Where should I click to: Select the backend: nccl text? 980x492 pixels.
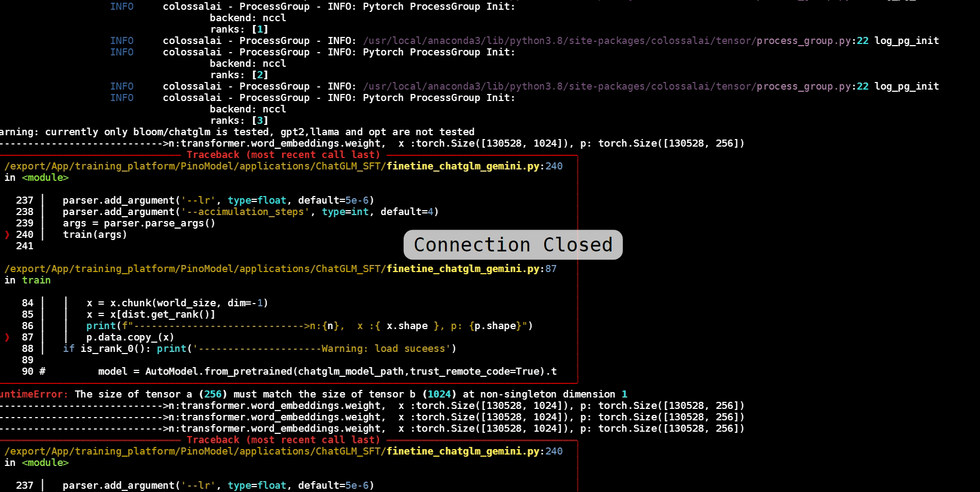pos(247,17)
